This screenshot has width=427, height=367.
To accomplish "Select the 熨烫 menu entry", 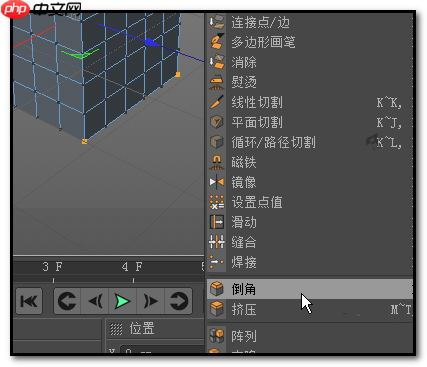I will coord(310,82).
